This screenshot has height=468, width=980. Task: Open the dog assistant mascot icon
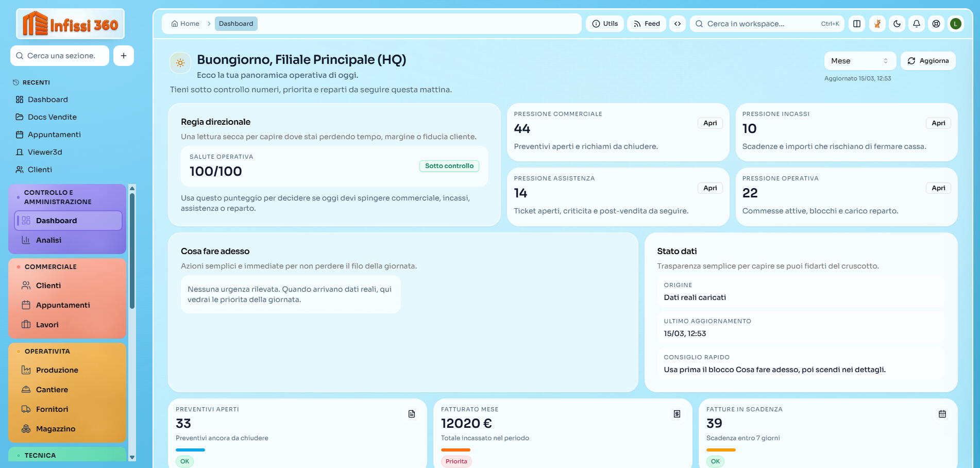point(877,24)
